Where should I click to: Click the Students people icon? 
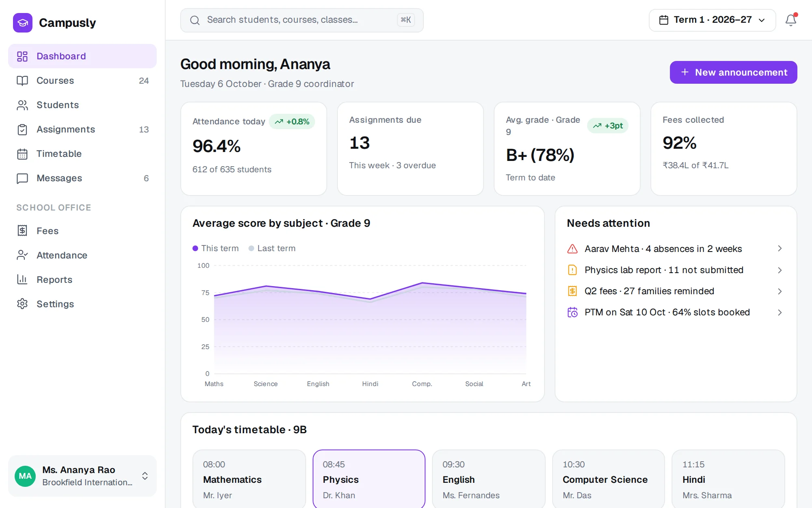(22, 105)
